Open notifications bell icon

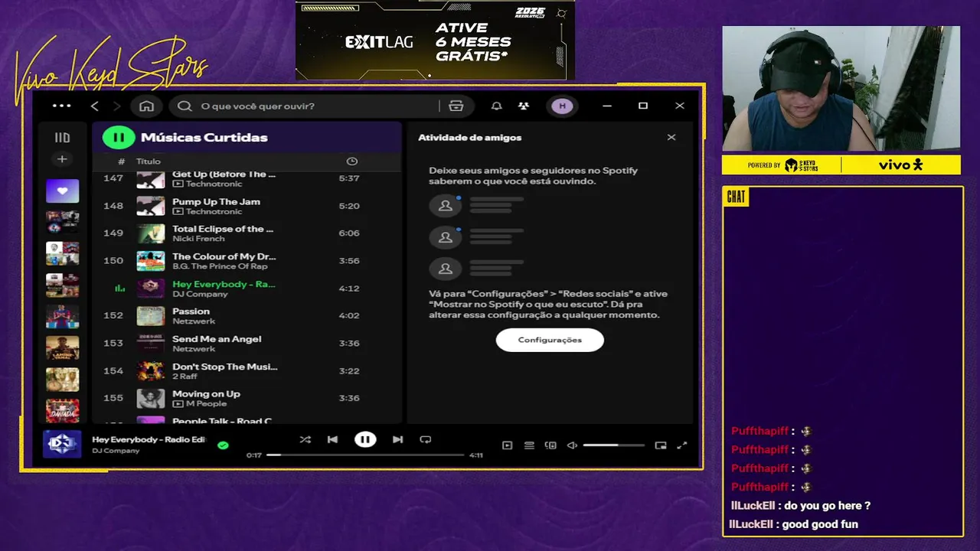click(497, 106)
